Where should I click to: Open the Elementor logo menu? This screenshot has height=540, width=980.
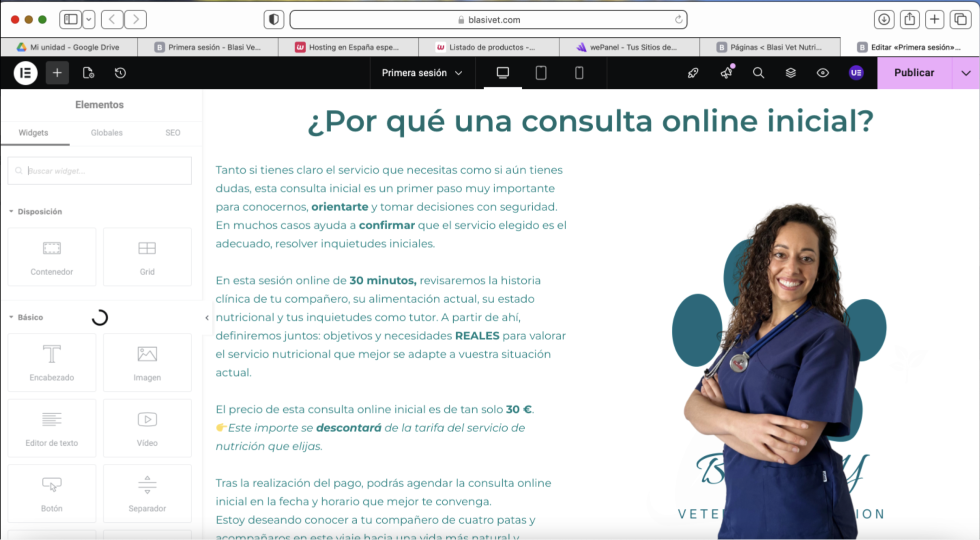[x=26, y=73]
